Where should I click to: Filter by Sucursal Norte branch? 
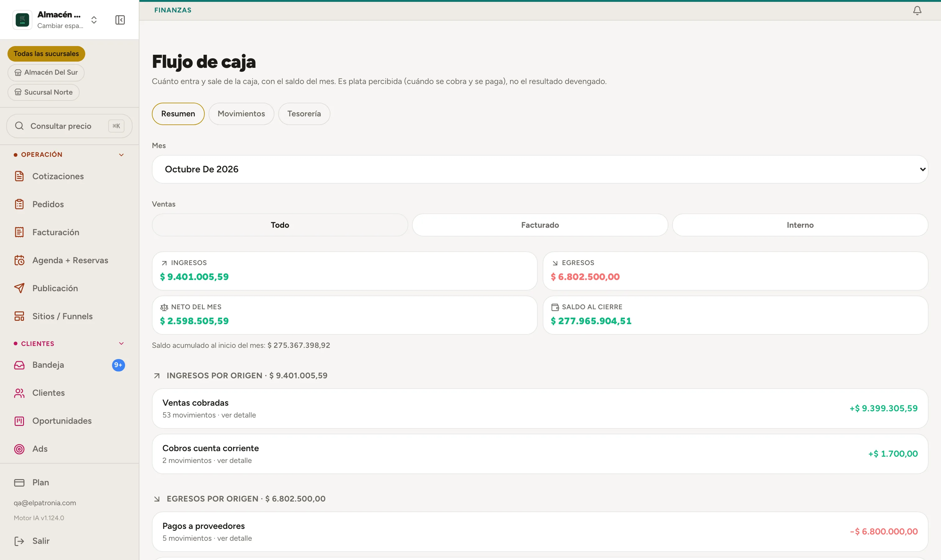coord(43,92)
